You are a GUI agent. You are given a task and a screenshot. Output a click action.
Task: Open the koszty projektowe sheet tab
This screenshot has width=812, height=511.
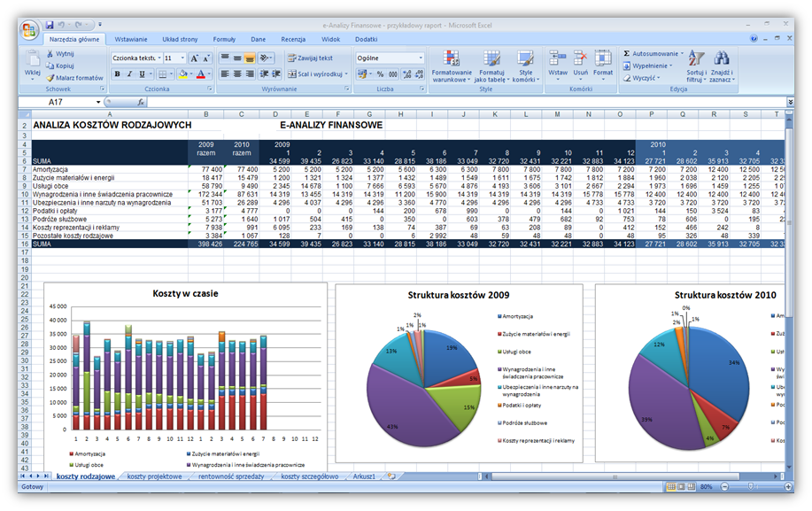point(154,476)
